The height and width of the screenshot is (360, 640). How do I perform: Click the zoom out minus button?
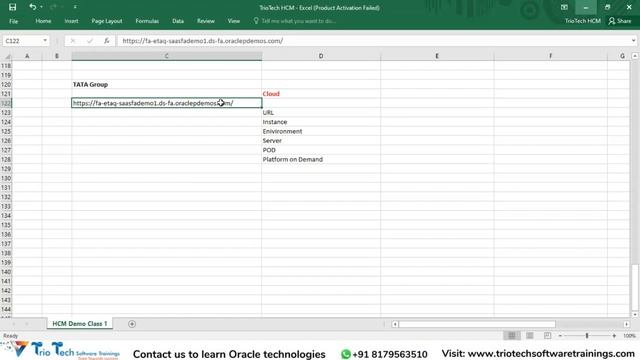tap(560, 336)
